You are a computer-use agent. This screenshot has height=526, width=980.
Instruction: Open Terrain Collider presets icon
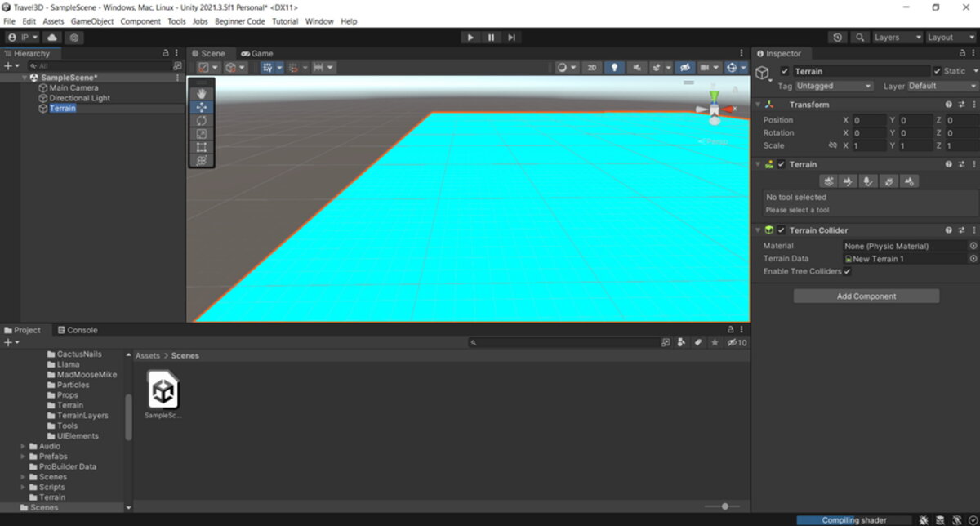click(x=961, y=230)
